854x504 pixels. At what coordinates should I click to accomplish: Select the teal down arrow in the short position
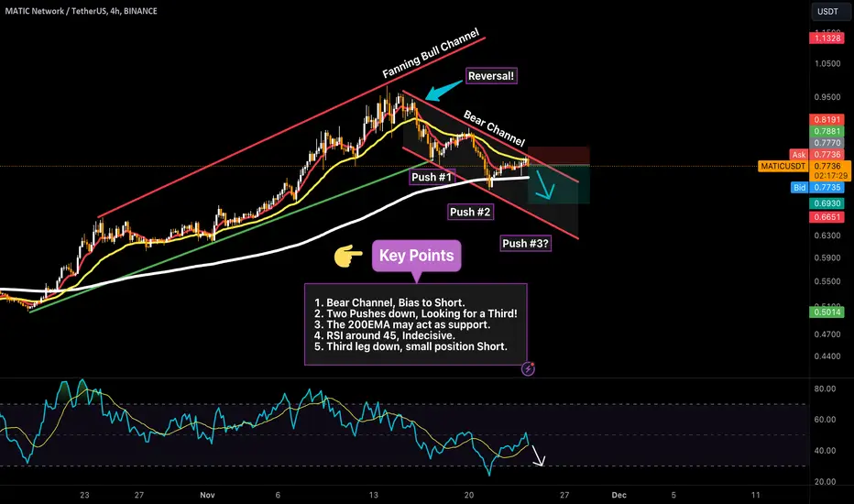[x=544, y=185]
